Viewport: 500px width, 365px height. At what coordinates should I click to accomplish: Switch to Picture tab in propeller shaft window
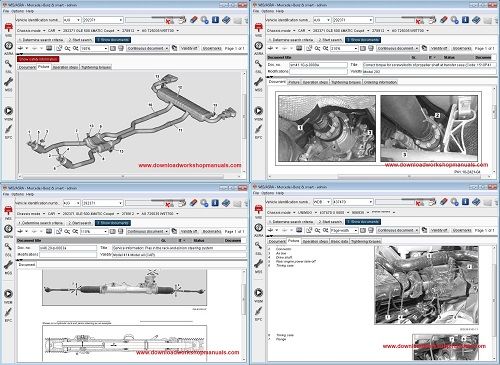click(294, 82)
